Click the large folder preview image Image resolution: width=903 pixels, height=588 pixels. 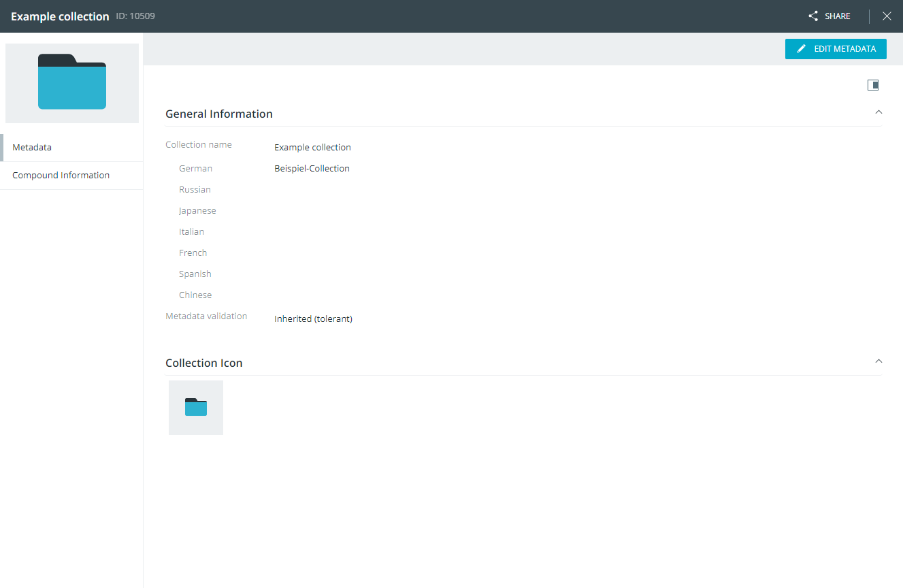click(x=72, y=83)
